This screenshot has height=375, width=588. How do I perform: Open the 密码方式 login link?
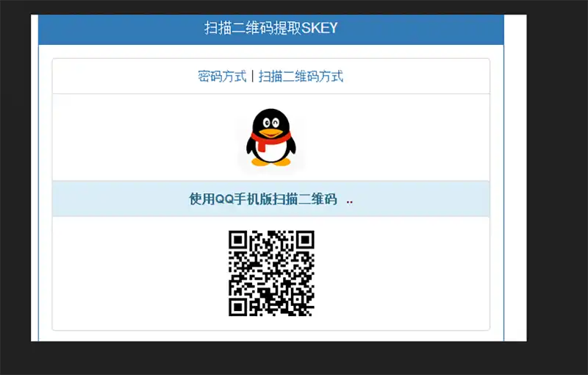[x=222, y=76]
